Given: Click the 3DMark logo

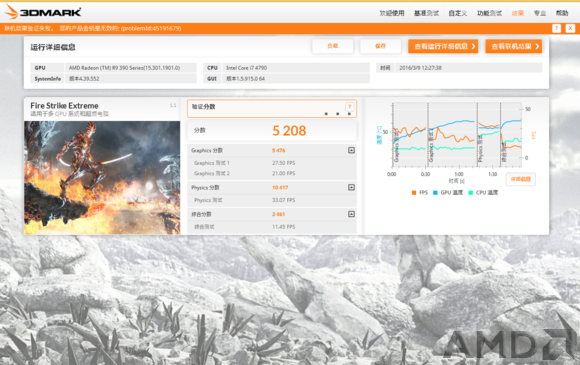Looking at the screenshot, I should point(43,12).
